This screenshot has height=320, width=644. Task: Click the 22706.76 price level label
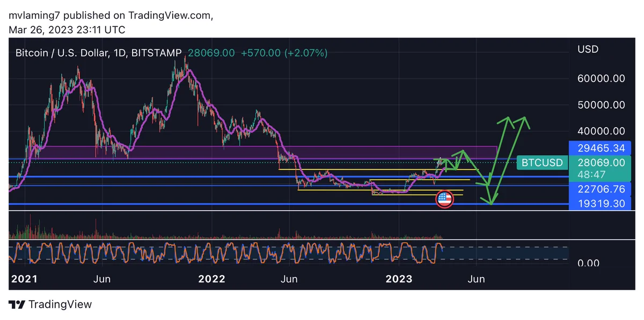pyautogui.click(x=601, y=189)
